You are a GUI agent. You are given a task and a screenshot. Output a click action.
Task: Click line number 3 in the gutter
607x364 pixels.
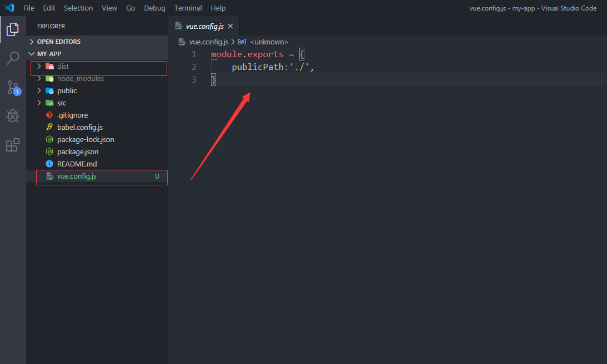coord(194,79)
